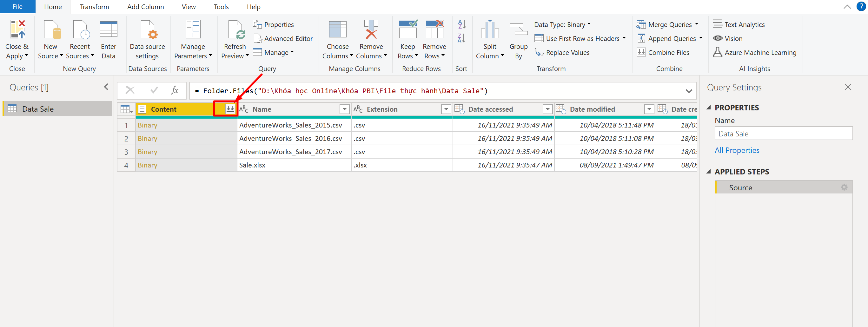Select the Source applied step
The width and height of the screenshot is (868, 327).
point(784,187)
